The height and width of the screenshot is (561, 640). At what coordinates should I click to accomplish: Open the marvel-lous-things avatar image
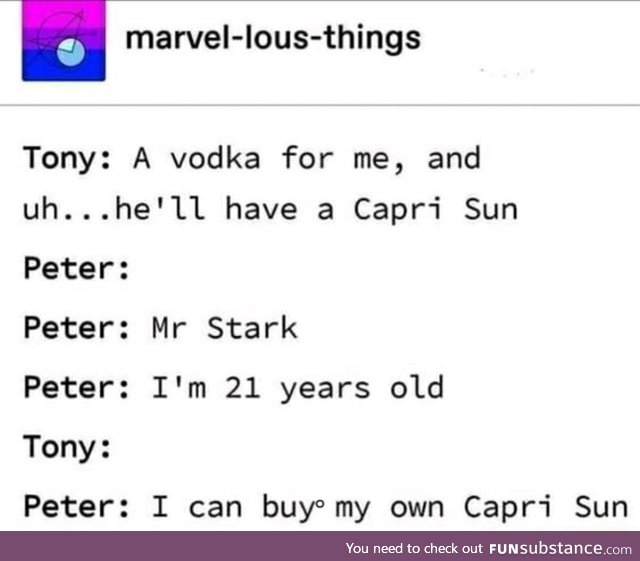tap(64, 40)
